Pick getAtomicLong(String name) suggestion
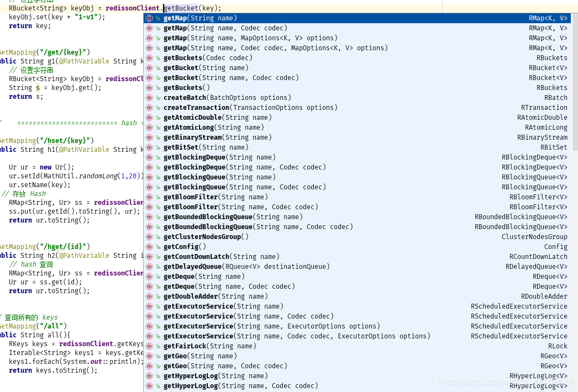Screen dimensions: 578x392 click(213, 128)
